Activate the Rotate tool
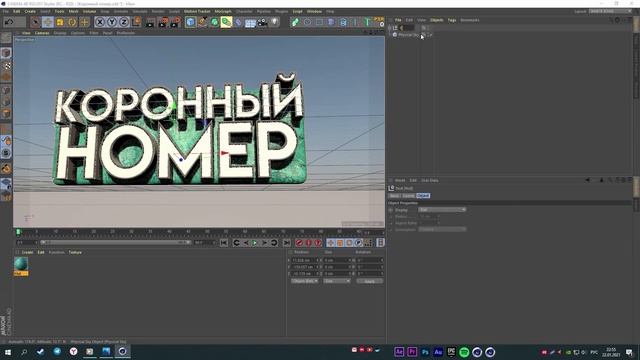Screen dimensions: 640x360 click(x=72, y=22)
